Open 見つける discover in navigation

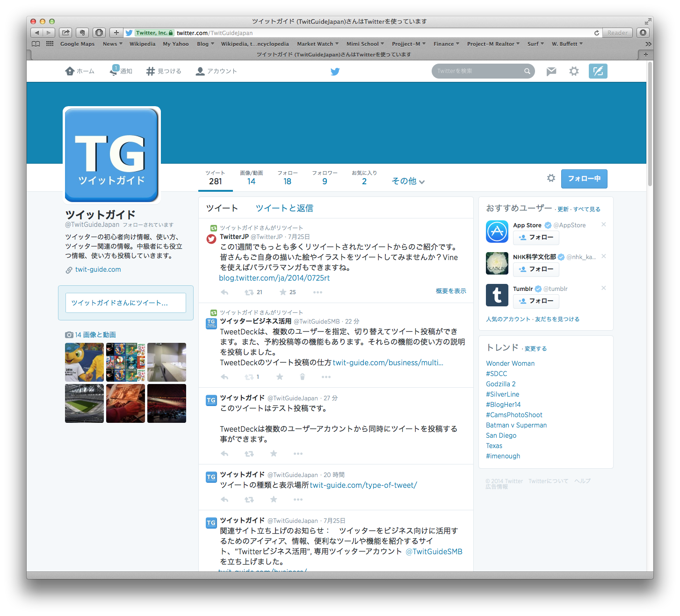coord(163,71)
